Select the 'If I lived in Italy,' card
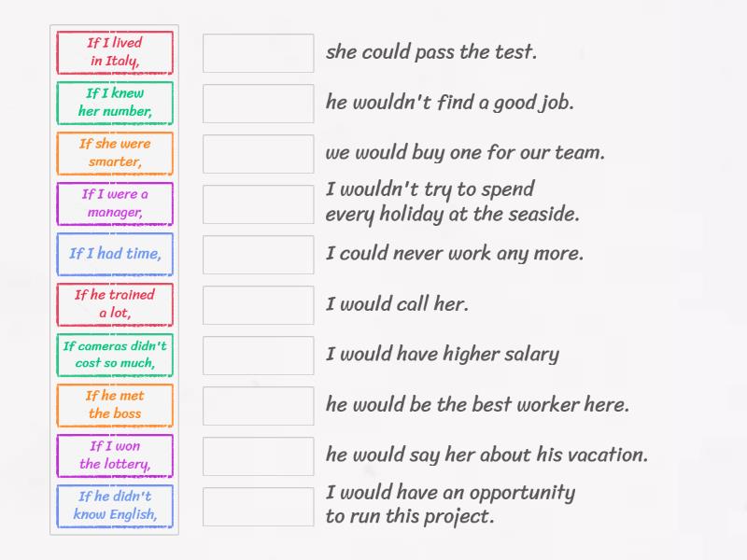 [115, 52]
